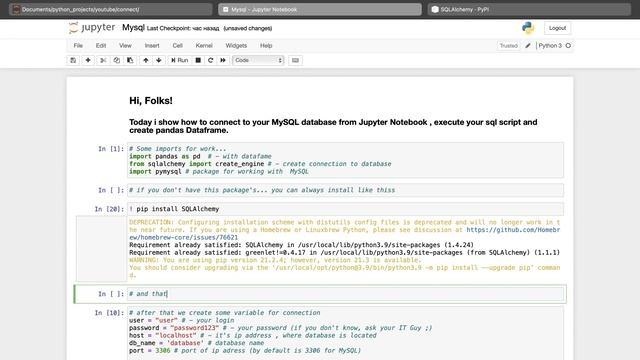Image resolution: width=640 pixels, height=360 pixels.
Task: Open the command palette keyboard icon
Action: (x=295, y=60)
